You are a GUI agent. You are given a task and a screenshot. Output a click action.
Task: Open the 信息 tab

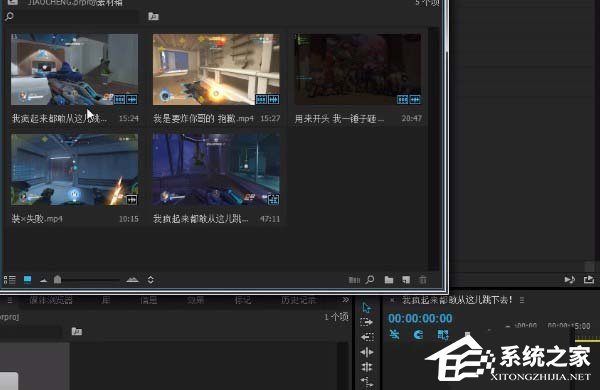click(x=149, y=300)
